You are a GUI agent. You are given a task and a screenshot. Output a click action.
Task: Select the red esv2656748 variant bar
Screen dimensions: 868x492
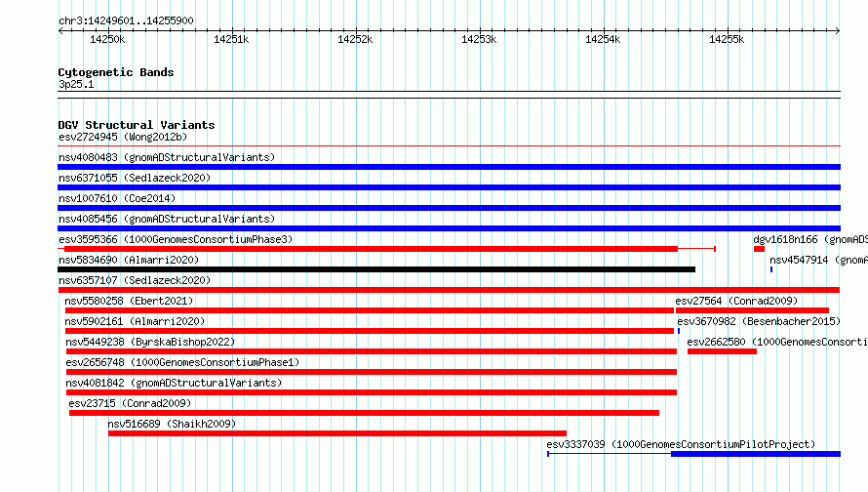pyautogui.click(x=372, y=372)
